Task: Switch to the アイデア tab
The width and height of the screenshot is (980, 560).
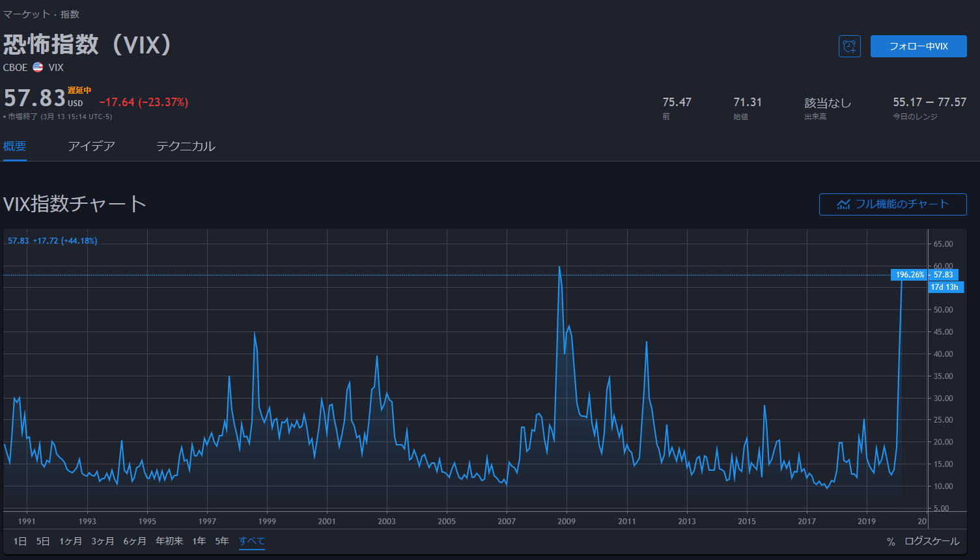Action: pos(91,147)
